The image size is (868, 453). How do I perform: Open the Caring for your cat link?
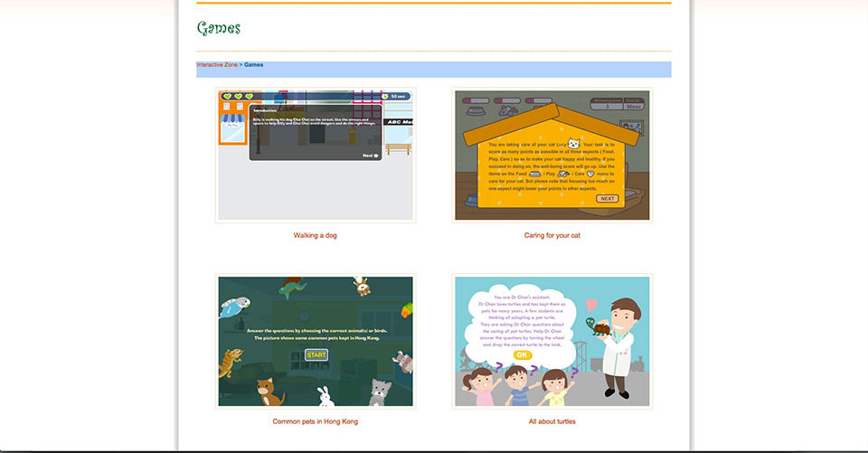pos(552,235)
